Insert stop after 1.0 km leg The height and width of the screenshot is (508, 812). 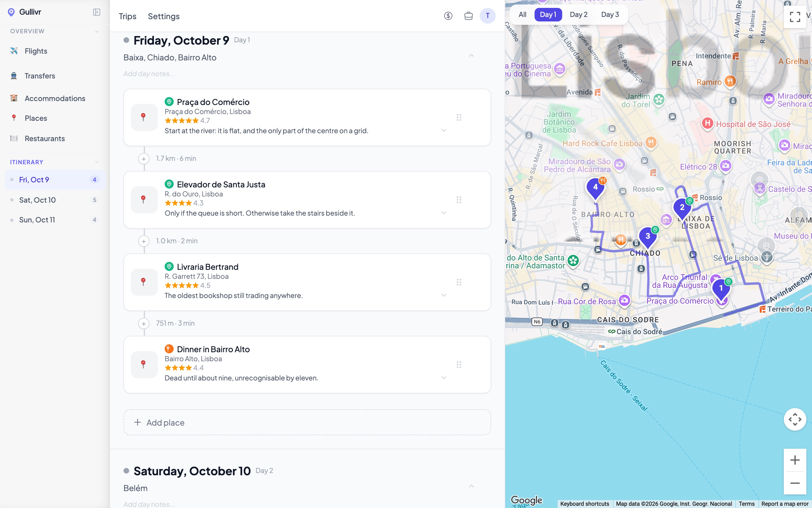144,241
